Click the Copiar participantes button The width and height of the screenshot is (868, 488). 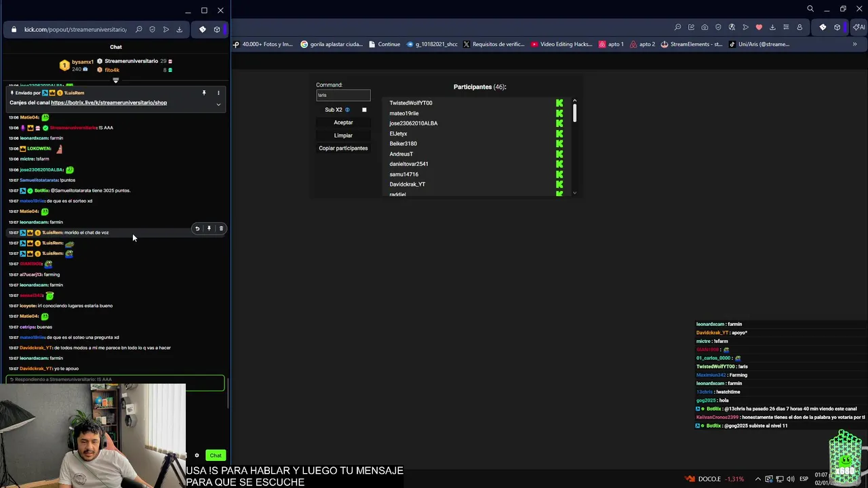343,148
